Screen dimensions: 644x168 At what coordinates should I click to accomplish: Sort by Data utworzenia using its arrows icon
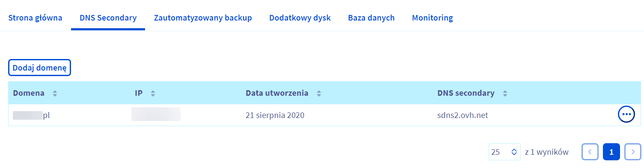[x=318, y=94]
